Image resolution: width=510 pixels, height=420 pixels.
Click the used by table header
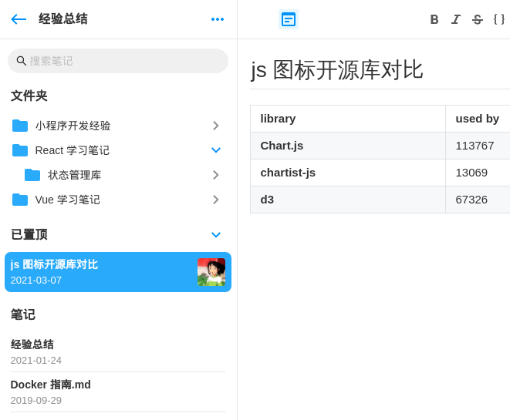point(478,119)
